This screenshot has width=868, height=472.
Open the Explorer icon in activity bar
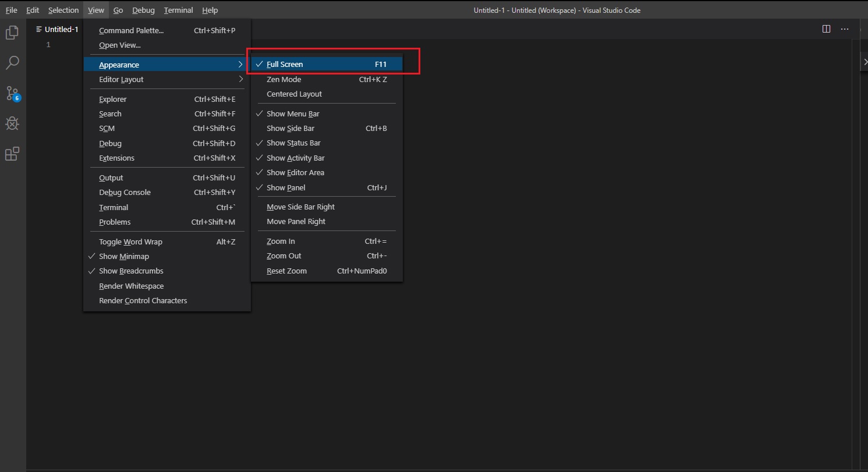[x=12, y=33]
